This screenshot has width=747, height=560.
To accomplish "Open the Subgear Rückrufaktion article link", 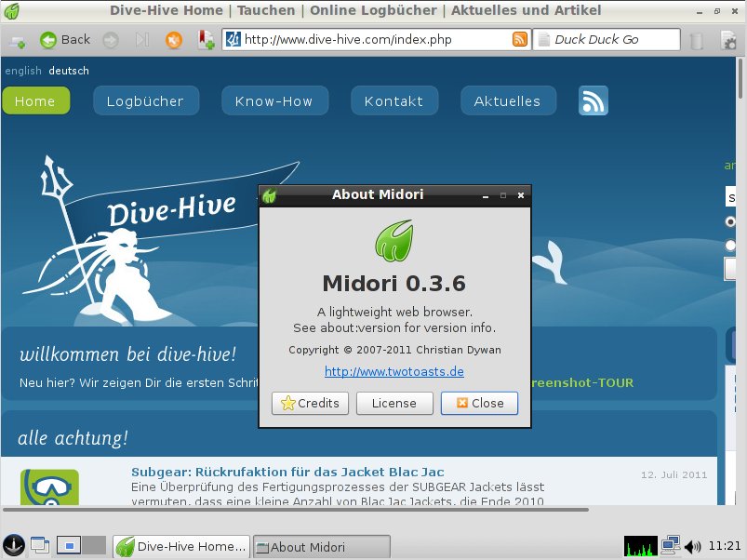I will (287, 472).
